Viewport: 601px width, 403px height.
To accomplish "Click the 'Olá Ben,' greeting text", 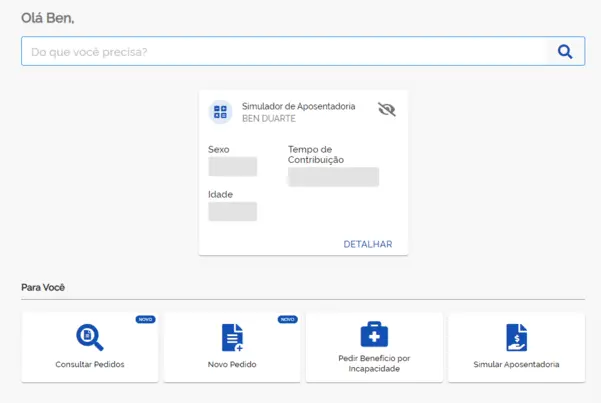I will click(48, 18).
